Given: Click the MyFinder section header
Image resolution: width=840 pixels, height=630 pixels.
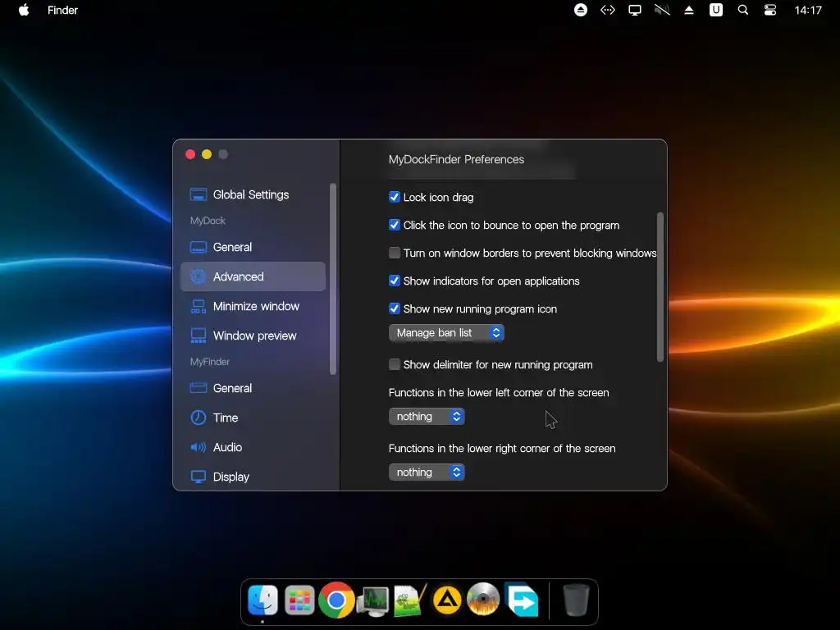Looking at the screenshot, I should pyautogui.click(x=210, y=362).
